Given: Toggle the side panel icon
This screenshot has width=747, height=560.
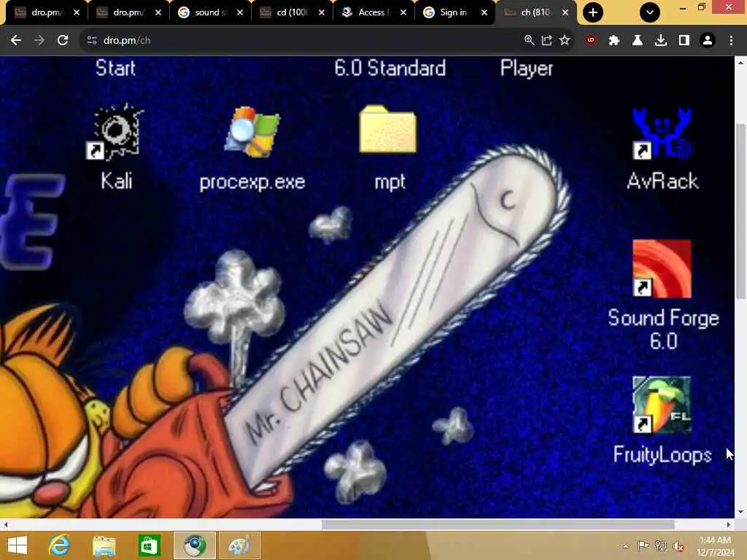Looking at the screenshot, I should 684,41.
